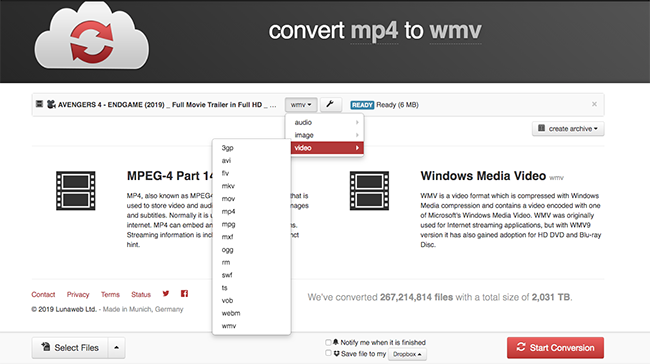Select the video submenu entry
The height and width of the screenshot is (364, 650).
[x=325, y=148]
